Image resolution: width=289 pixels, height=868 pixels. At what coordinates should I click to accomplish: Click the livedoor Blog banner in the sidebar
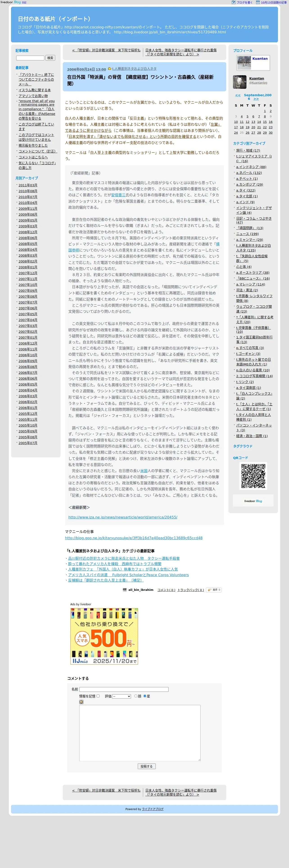[253, 500]
